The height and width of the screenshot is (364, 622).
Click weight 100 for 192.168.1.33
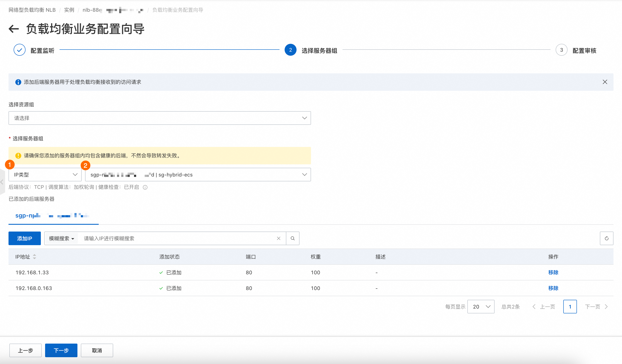click(315, 272)
